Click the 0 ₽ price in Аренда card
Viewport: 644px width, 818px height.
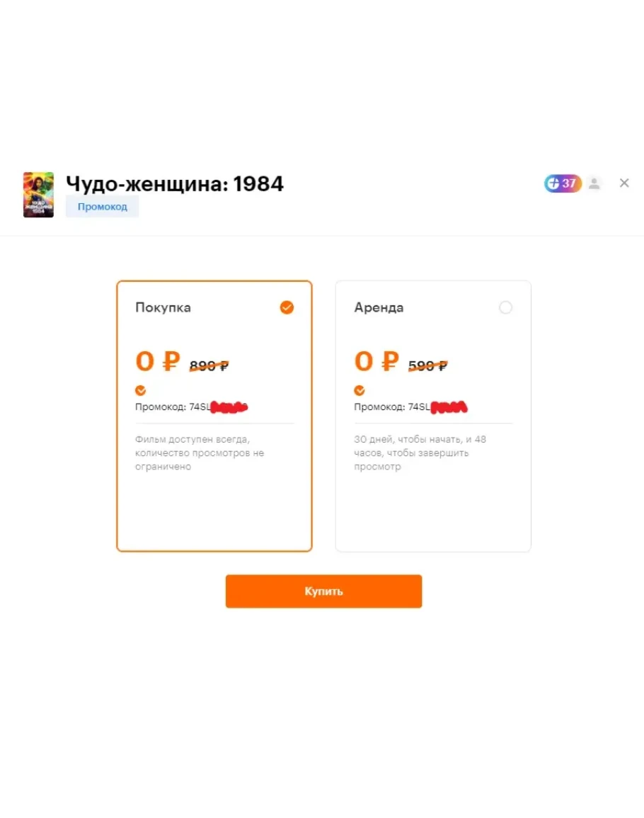[376, 361]
